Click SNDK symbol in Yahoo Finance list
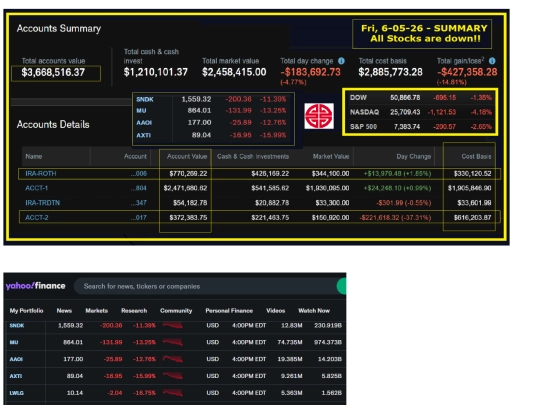 tap(17, 325)
